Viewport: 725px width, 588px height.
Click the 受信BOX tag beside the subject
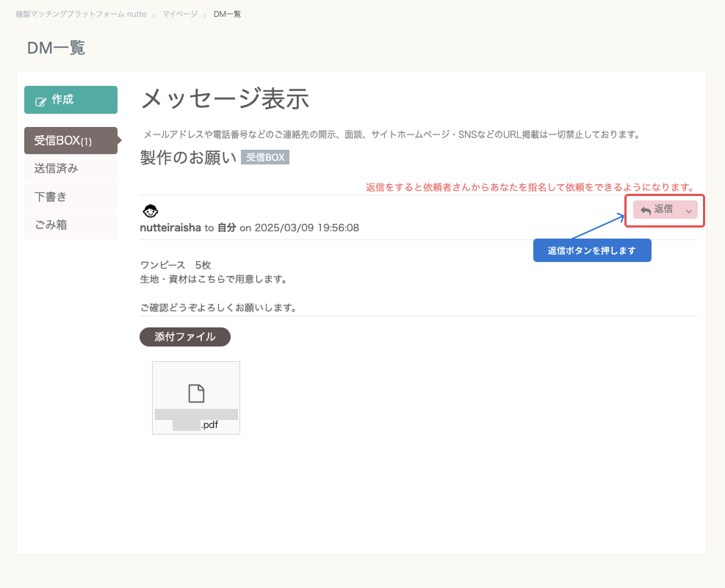(265, 157)
